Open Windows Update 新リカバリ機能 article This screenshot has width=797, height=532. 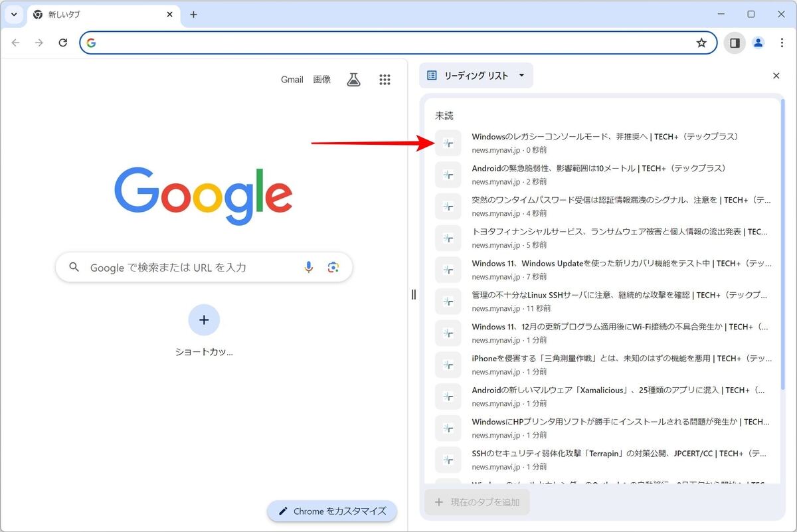pyautogui.click(x=603, y=270)
